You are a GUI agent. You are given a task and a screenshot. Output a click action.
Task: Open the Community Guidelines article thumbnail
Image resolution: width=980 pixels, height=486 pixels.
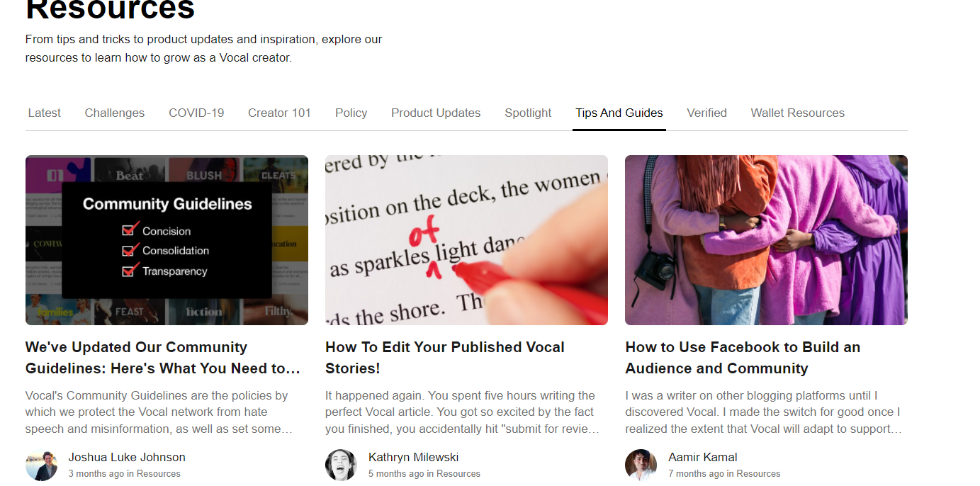pos(167,240)
